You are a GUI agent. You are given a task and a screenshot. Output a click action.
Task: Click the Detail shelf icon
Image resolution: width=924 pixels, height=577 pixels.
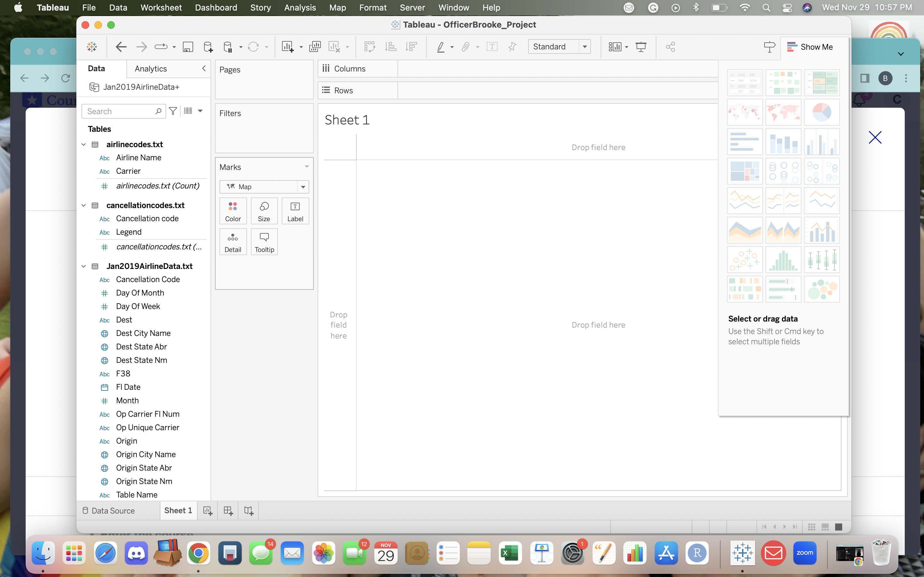[233, 242]
